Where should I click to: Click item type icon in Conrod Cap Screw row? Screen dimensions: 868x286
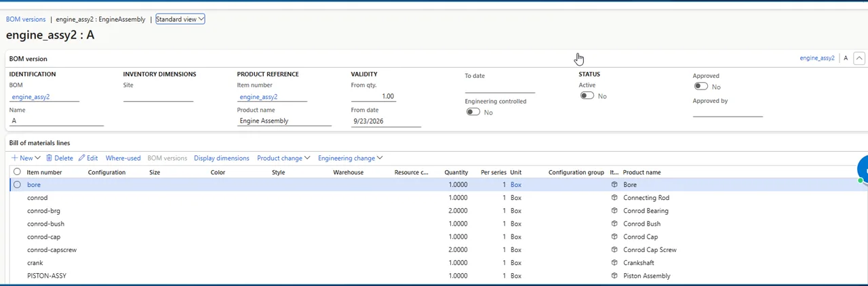[614, 249]
